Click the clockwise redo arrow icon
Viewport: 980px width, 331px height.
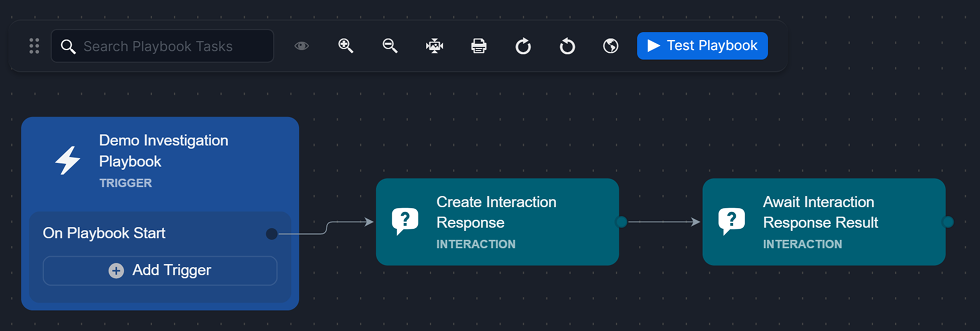[523, 46]
